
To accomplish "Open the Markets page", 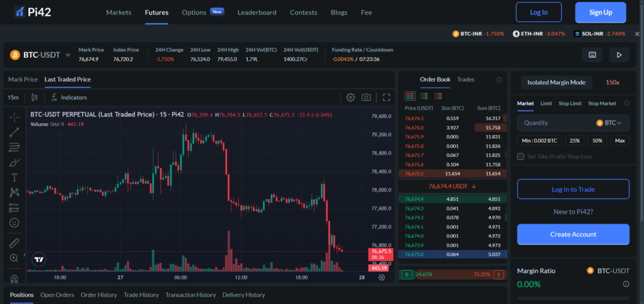I will coord(119,13).
